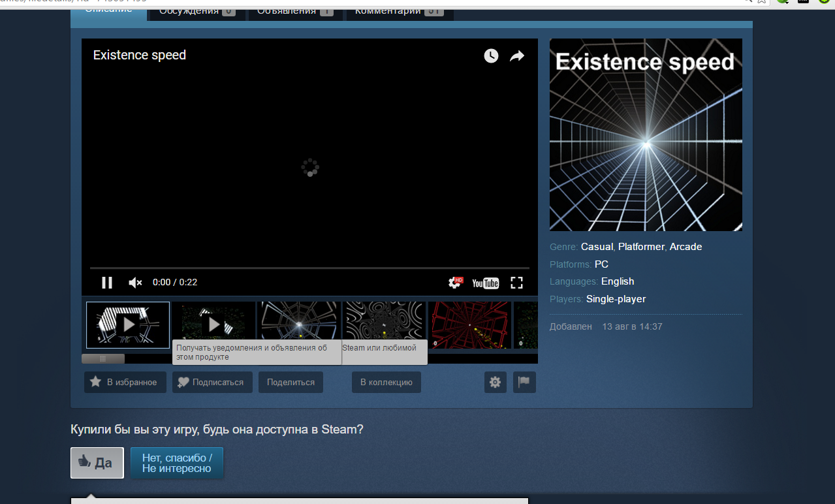The height and width of the screenshot is (504, 835).
Task: Click the Arcade genre link
Action: click(x=686, y=247)
